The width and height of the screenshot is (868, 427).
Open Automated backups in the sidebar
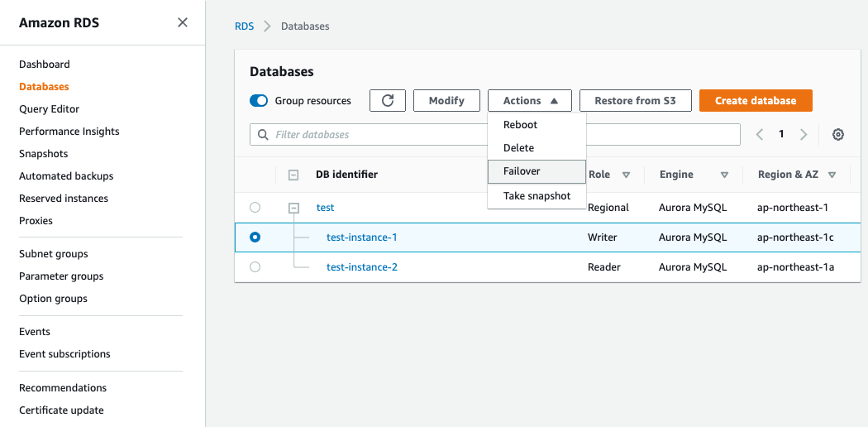66,176
